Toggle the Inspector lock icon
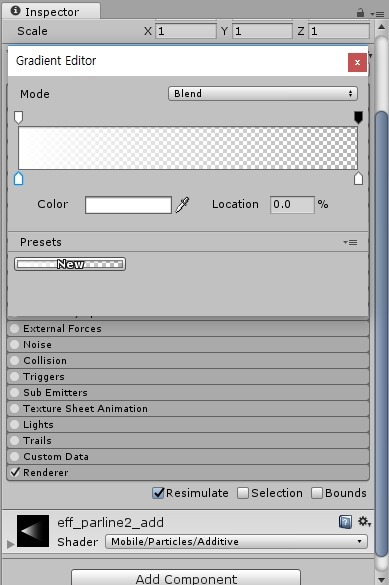Screen dimensions: 389x585 pyautogui.click(x=360, y=13)
